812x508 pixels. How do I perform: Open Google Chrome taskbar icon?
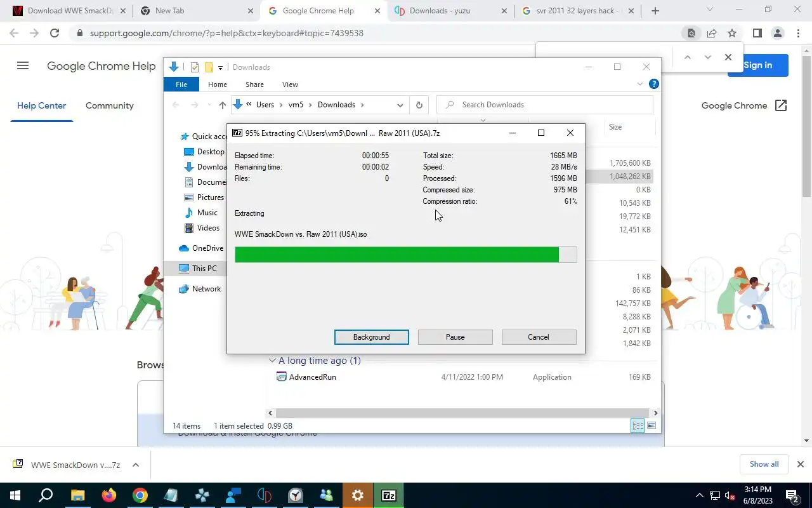[x=140, y=495]
